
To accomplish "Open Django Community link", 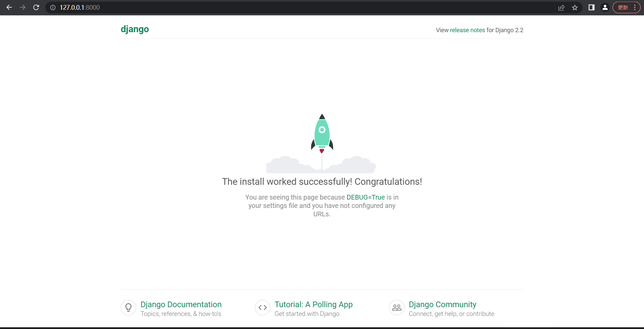I will pos(442,305).
